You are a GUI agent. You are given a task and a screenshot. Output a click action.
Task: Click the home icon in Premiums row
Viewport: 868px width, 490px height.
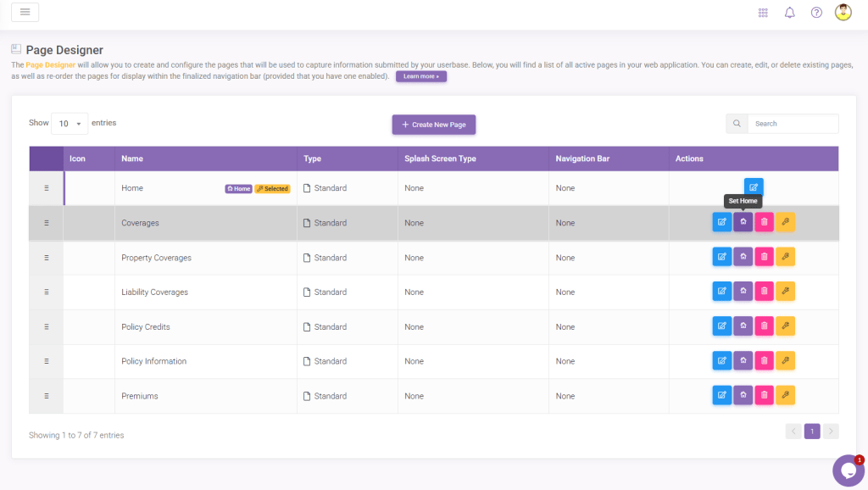(743, 395)
